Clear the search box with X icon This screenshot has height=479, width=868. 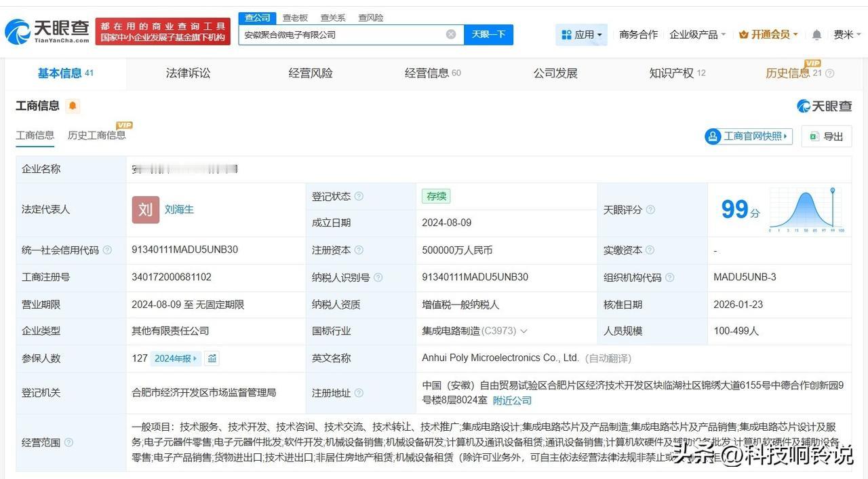[451, 35]
